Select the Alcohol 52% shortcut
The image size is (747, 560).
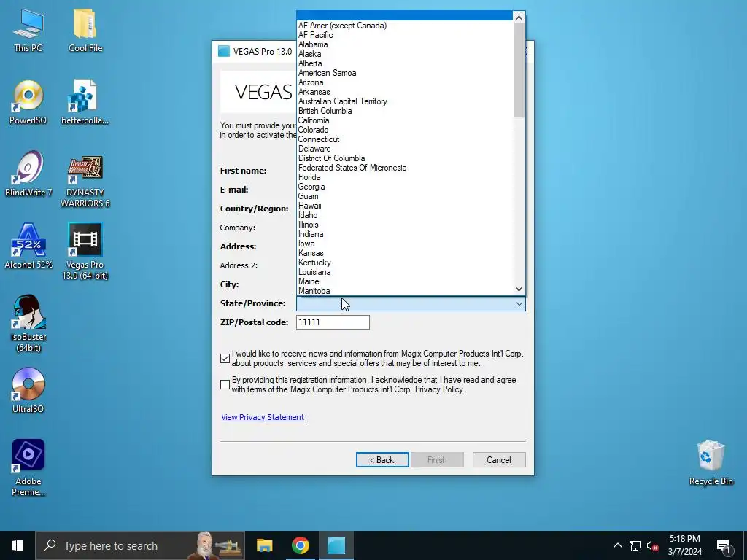tap(28, 246)
